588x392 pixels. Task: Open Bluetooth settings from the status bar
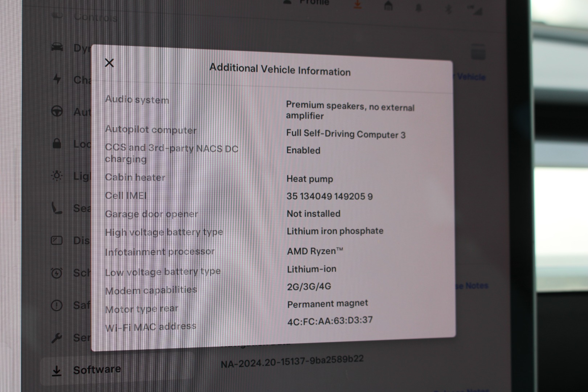pos(449,9)
